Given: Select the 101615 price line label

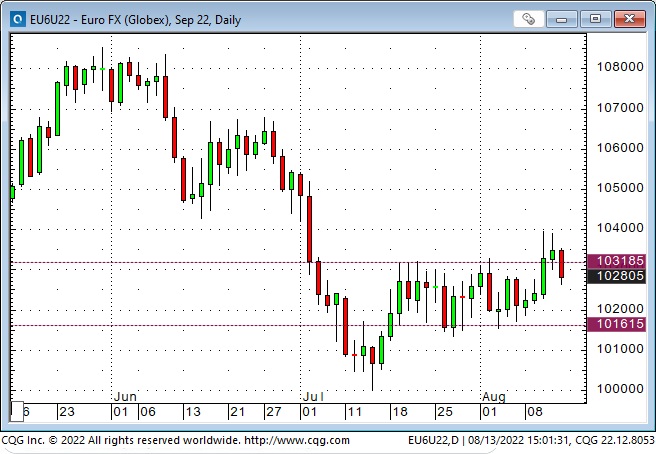Looking at the screenshot, I should pos(617,324).
